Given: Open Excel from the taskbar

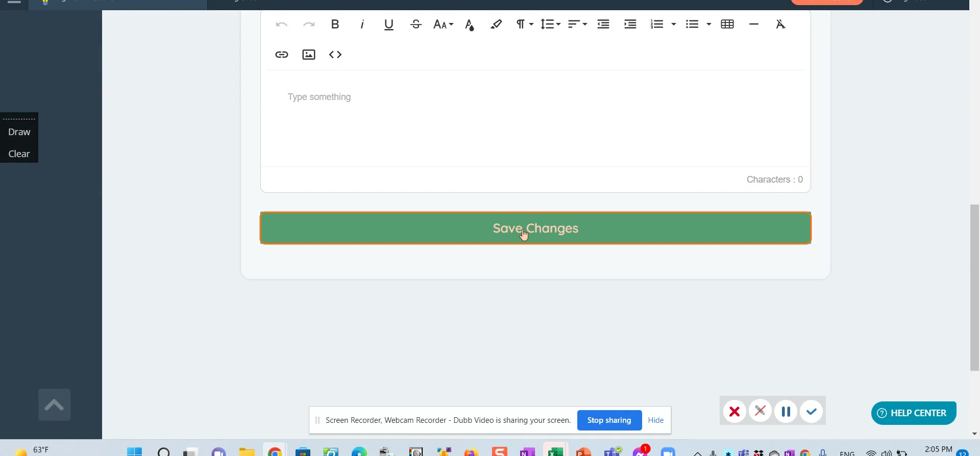Looking at the screenshot, I should click(555, 451).
